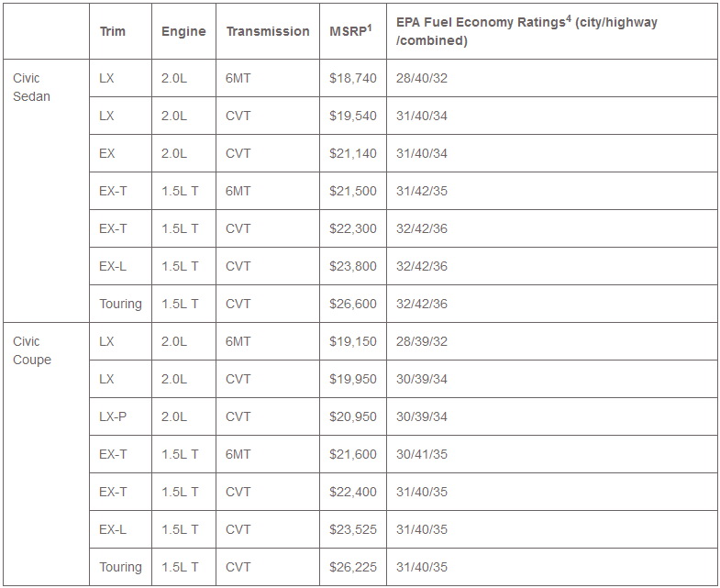Click the Engine column header
The width and height of the screenshot is (720, 588).
pos(183,31)
